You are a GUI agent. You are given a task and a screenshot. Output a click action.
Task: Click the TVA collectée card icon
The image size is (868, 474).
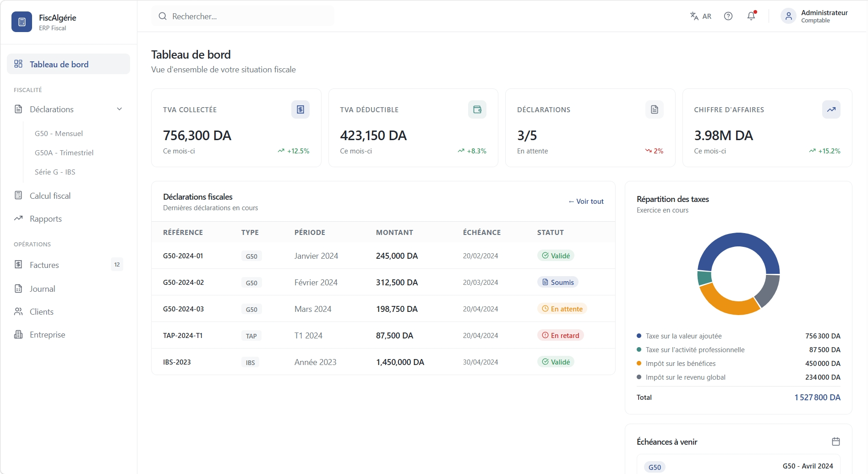click(300, 109)
